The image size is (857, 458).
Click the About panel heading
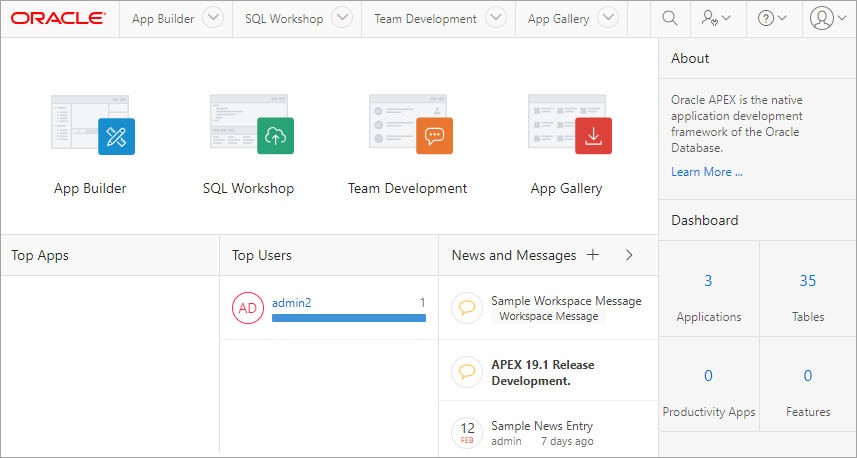point(690,58)
